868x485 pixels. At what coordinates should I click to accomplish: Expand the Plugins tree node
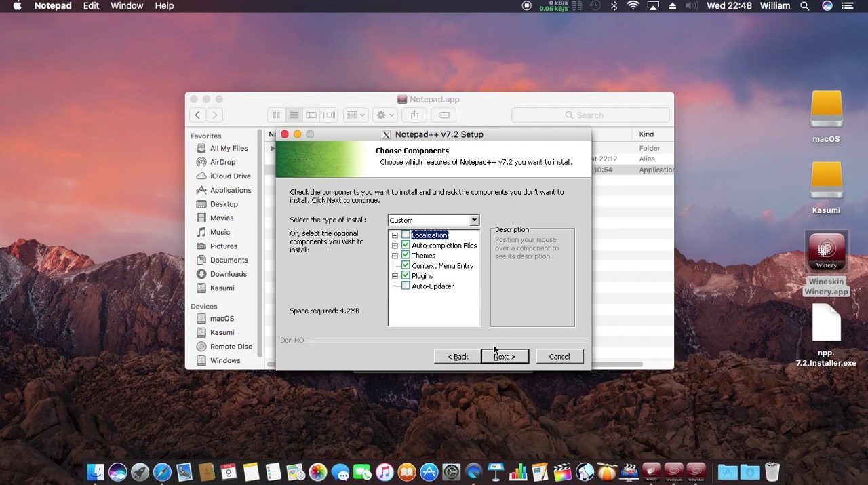coord(395,276)
